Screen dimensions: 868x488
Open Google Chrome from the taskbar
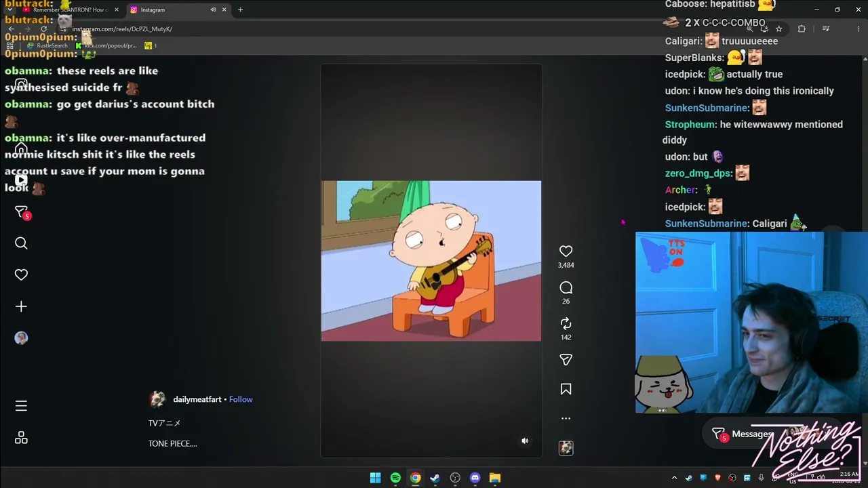415,478
